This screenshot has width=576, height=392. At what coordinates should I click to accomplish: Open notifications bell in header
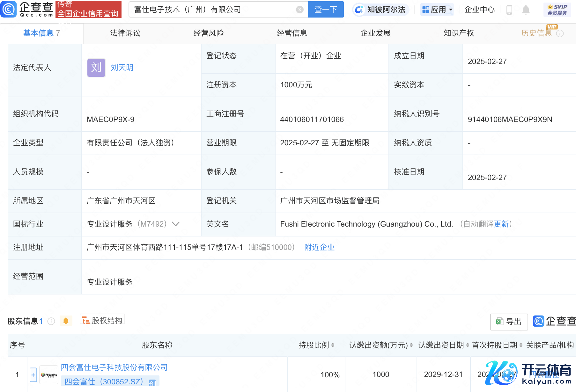[526, 10]
